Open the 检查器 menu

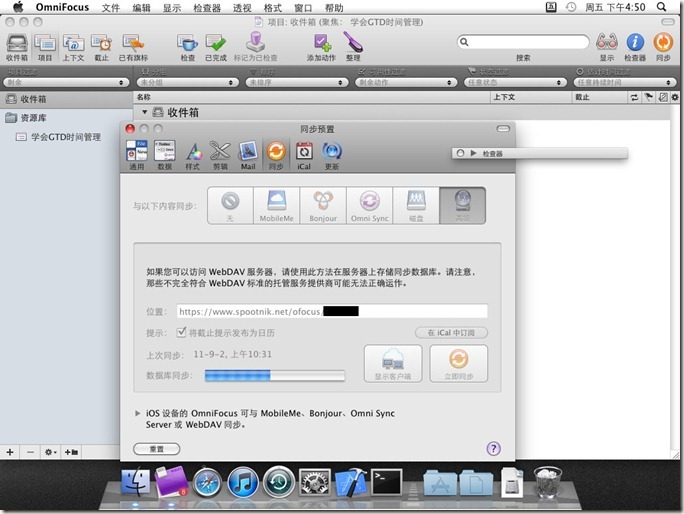pos(207,7)
